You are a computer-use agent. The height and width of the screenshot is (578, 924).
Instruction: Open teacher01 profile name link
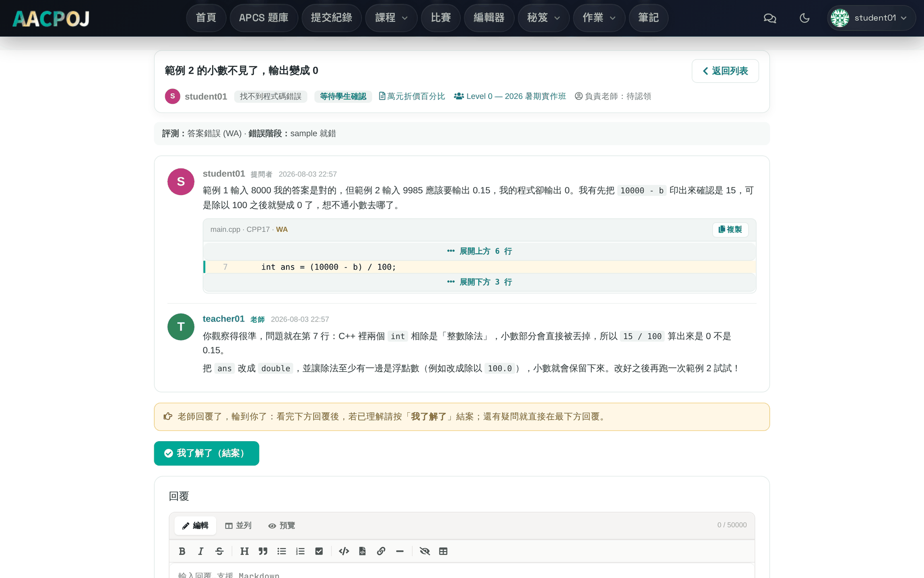223,319
